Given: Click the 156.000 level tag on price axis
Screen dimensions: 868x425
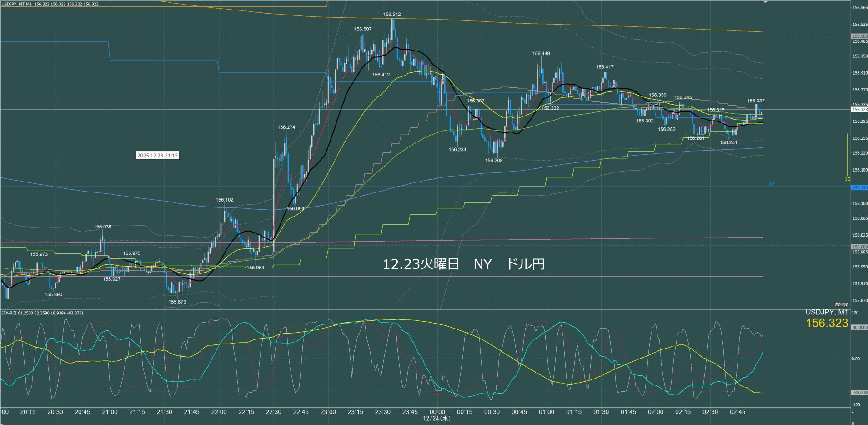Looking at the screenshot, I should pos(859,247).
